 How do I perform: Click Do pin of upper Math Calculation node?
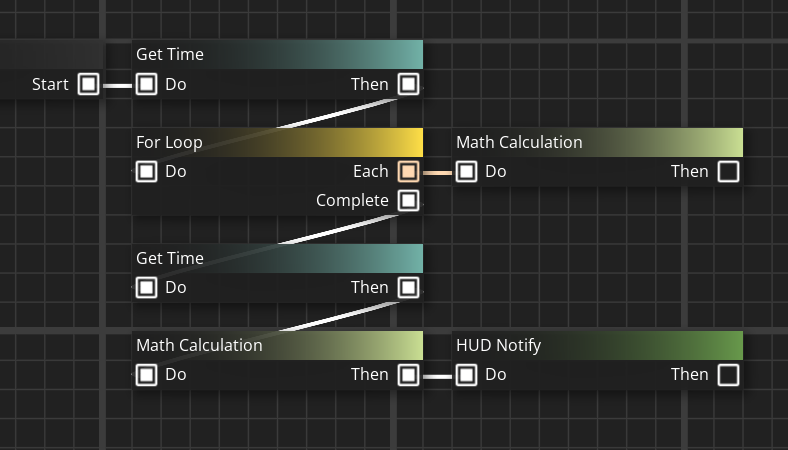466,171
